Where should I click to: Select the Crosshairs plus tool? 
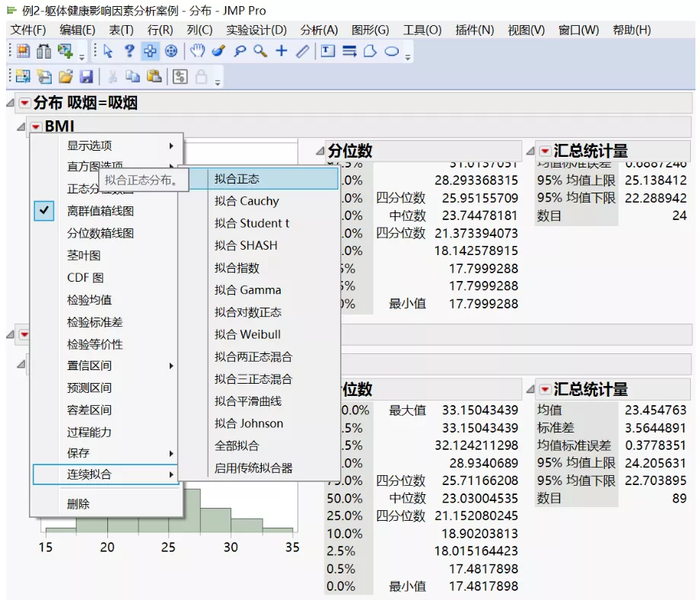(x=282, y=51)
